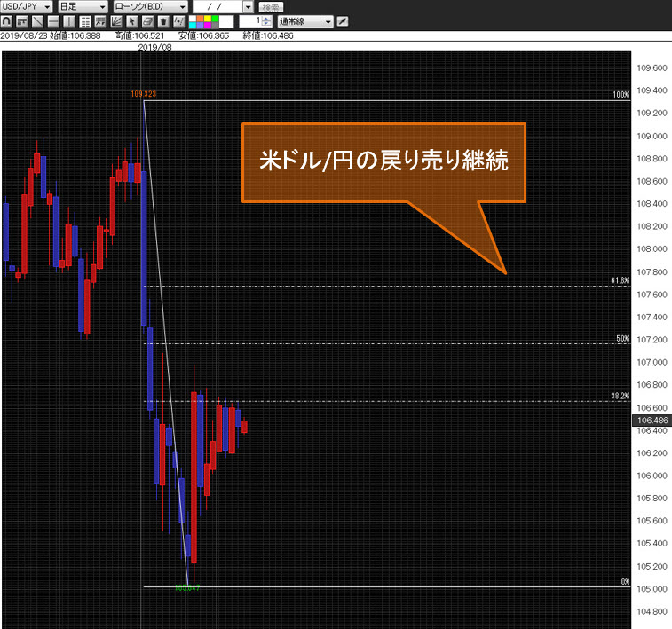Click the 38.2% Fibonacci level label

[x=621, y=396]
